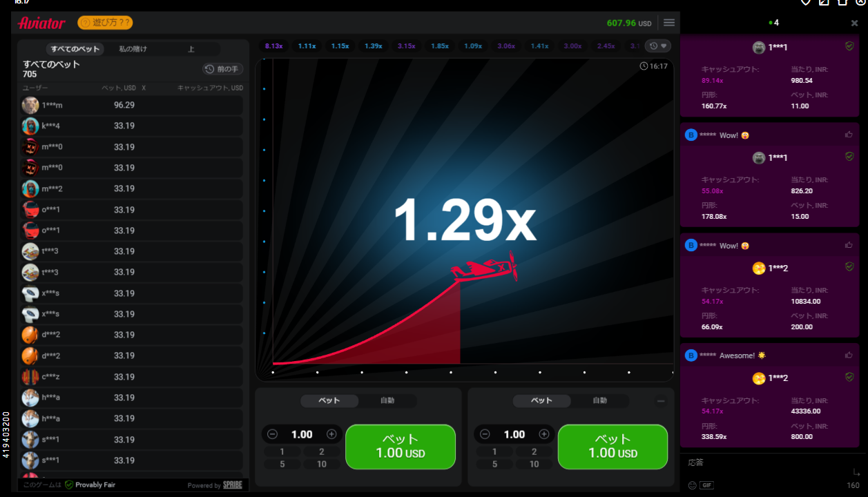Open the emoji picker in chat
Viewport: 868px width, 497px height.
click(692, 485)
